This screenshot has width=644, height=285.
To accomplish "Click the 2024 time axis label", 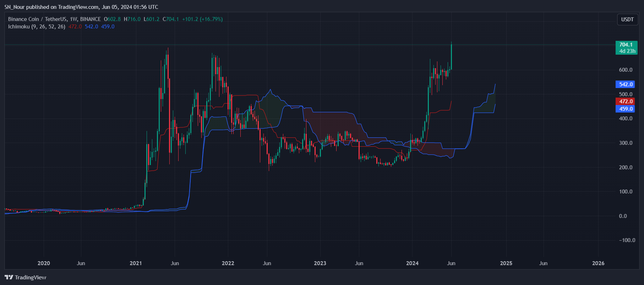I will tap(412, 263).
